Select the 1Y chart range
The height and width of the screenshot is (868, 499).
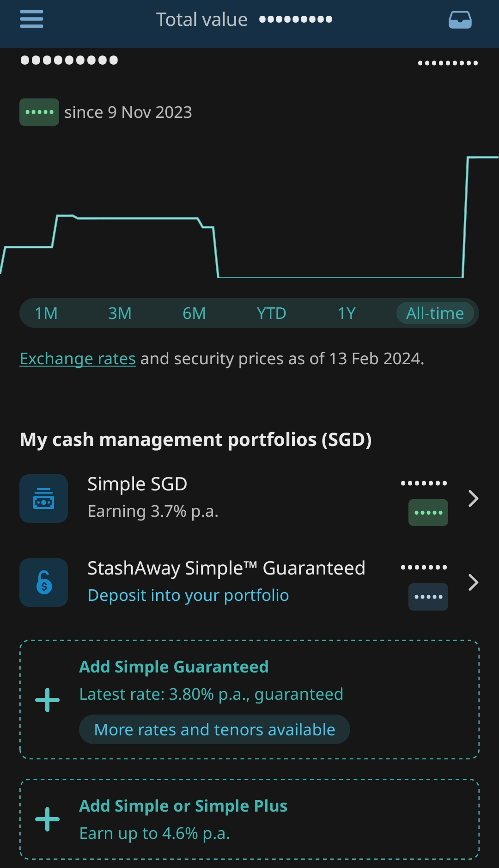pyautogui.click(x=347, y=313)
